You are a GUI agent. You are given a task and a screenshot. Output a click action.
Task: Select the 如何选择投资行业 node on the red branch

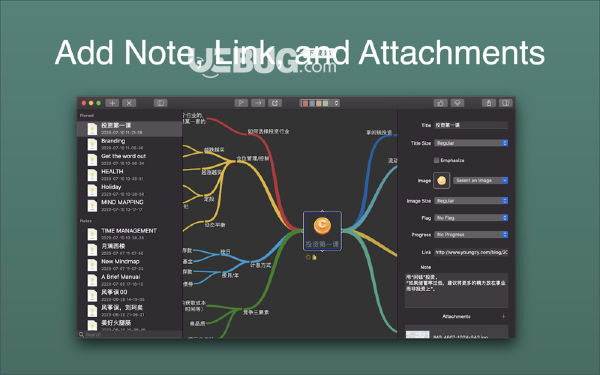point(268,131)
